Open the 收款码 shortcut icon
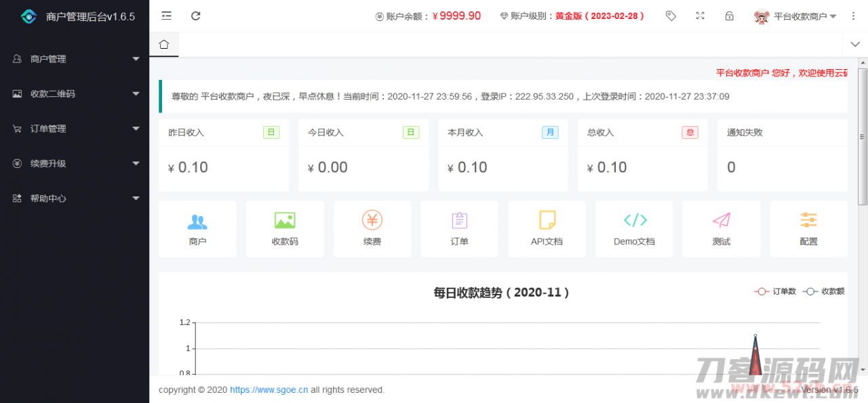The width and height of the screenshot is (868, 403). tap(285, 221)
